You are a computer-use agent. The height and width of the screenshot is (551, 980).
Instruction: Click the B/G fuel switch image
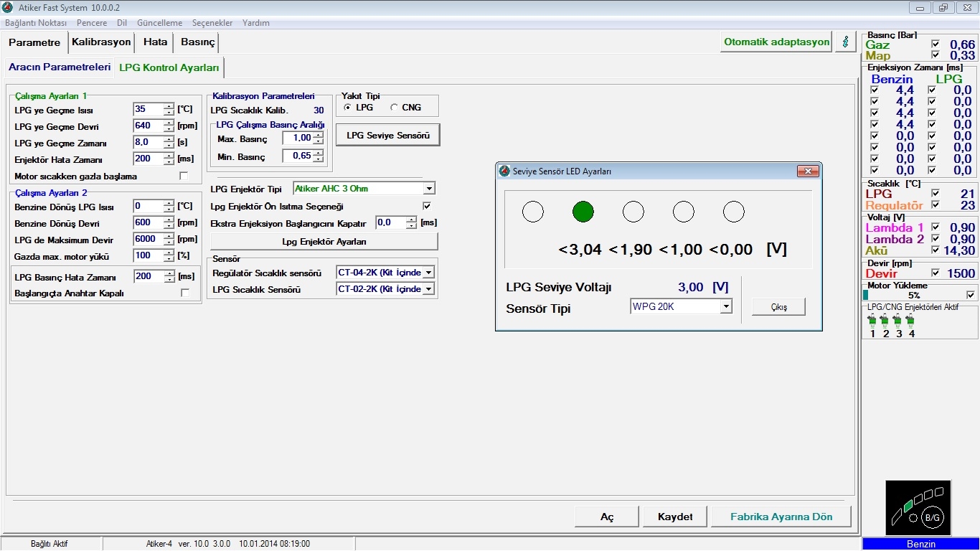pos(918,508)
